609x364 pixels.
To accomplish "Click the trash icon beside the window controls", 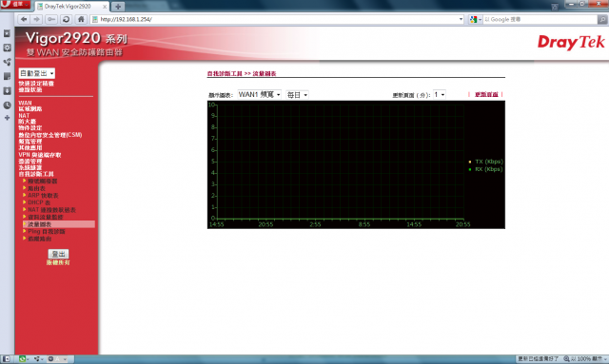I will click(555, 7).
